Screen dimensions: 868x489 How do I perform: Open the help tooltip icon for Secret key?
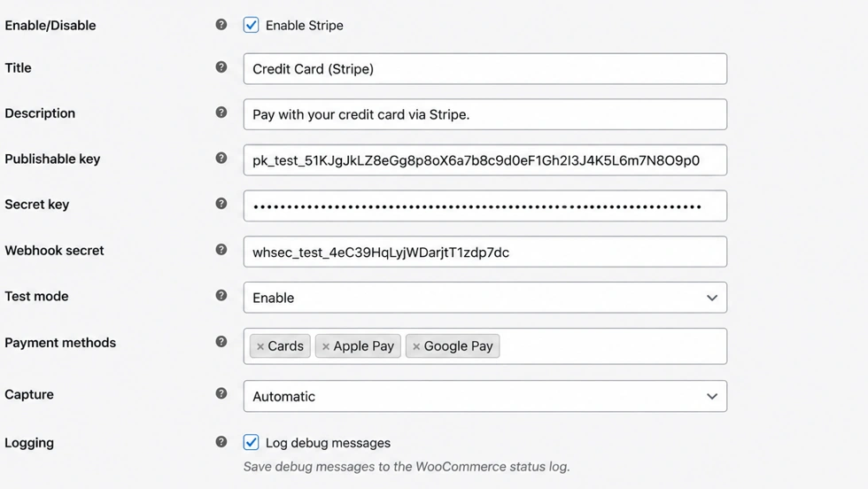[x=221, y=203]
